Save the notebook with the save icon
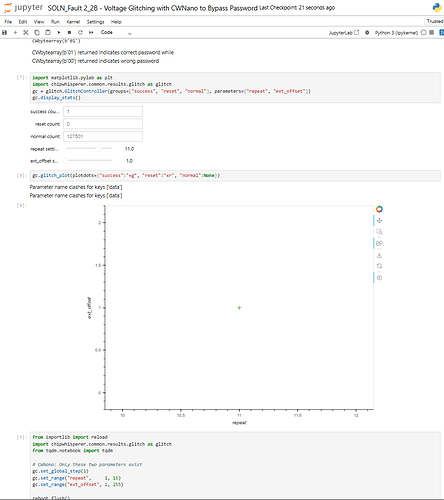 pos(5,33)
